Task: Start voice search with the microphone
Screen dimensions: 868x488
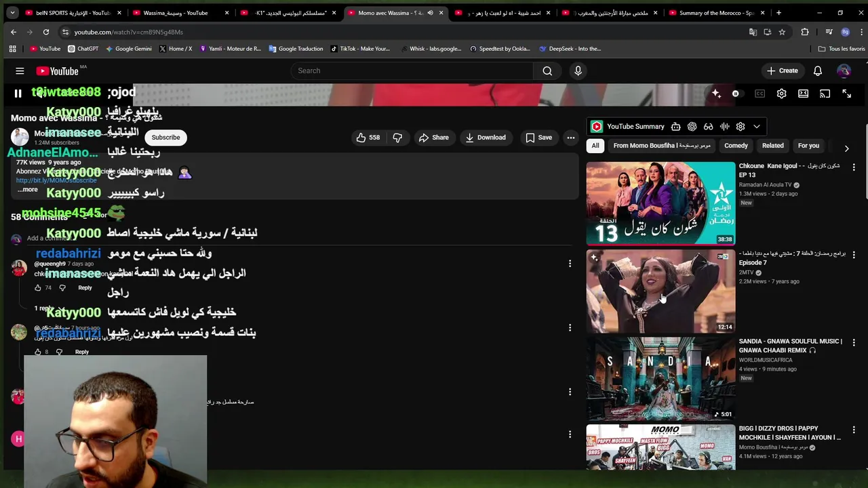Action: click(x=578, y=70)
